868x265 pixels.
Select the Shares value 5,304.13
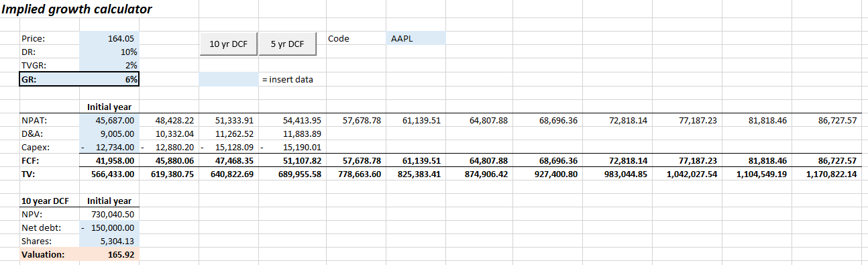109,242
